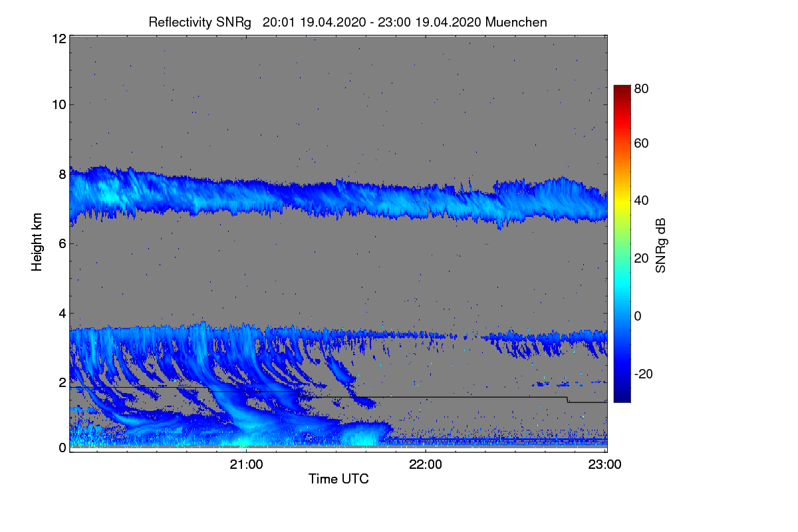The image size is (798, 532).
Task: Click the SNRg color scale bar
Action: pos(621,243)
